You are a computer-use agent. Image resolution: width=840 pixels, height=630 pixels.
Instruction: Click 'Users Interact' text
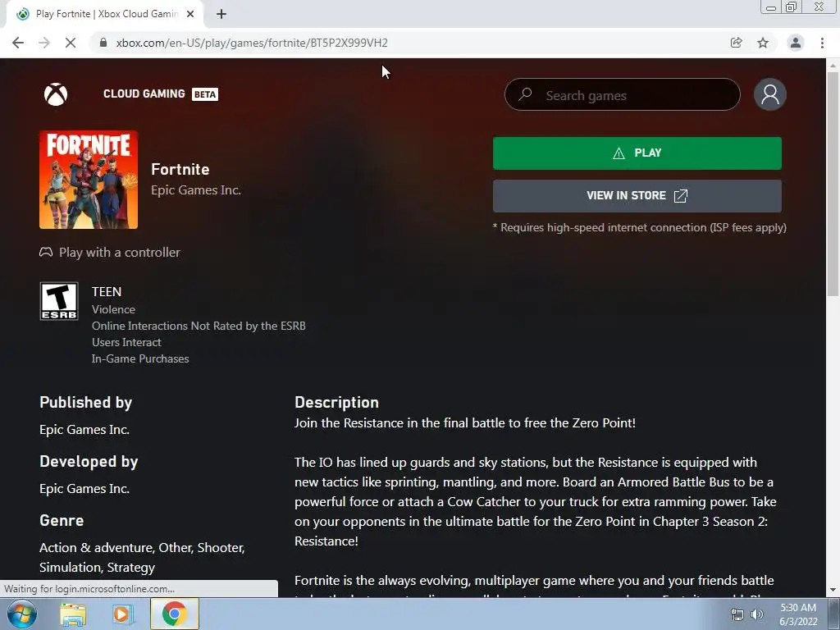tap(126, 342)
